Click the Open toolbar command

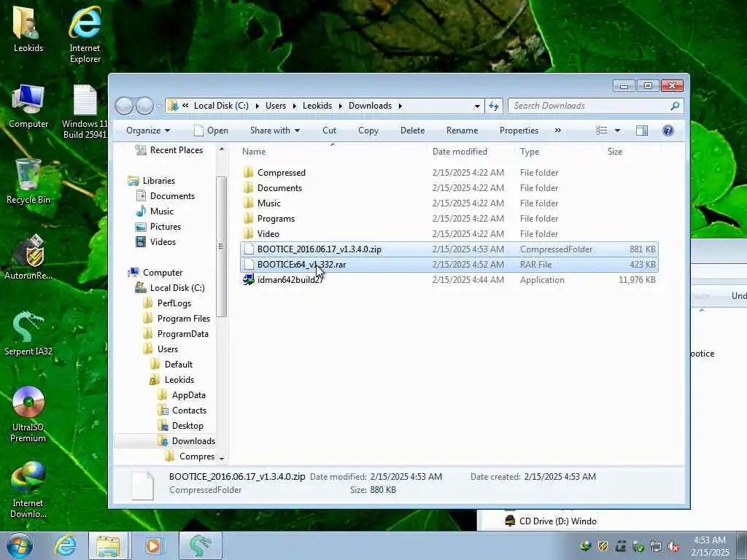click(212, 131)
